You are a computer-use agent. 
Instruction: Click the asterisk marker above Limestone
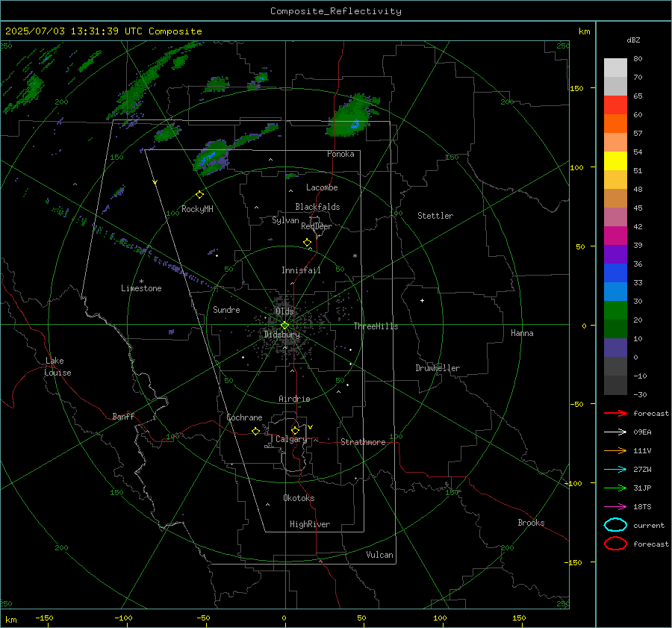[x=141, y=282]
